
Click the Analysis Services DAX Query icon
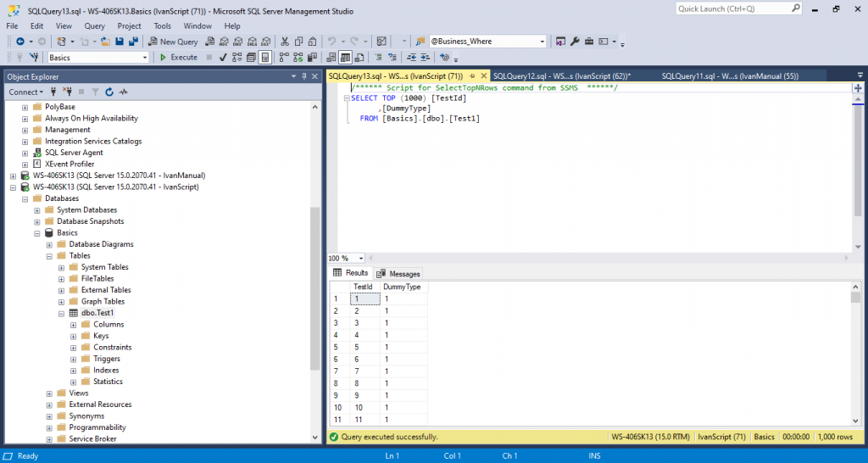coord(265,42)
